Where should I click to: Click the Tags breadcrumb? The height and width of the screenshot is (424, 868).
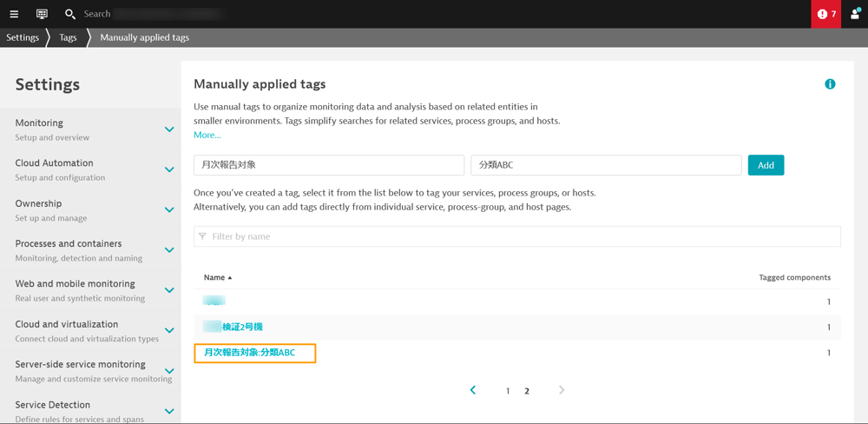click(x=68, y=37)
